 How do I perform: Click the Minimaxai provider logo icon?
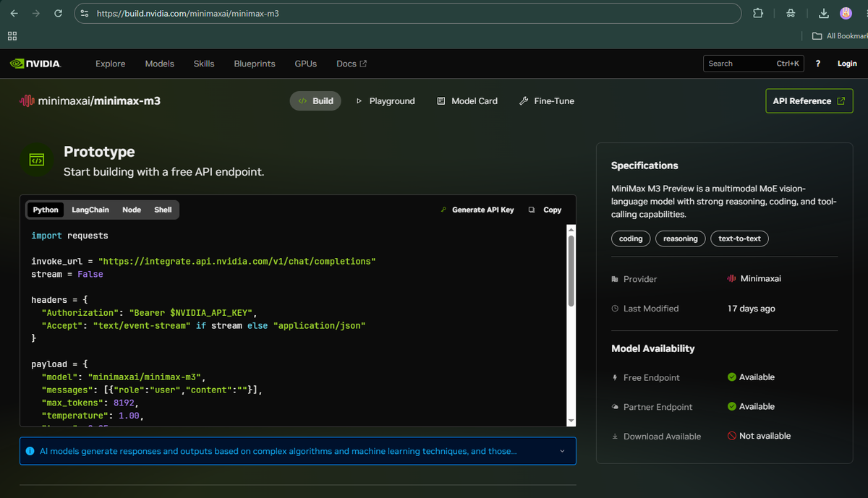tap(732, 278)
